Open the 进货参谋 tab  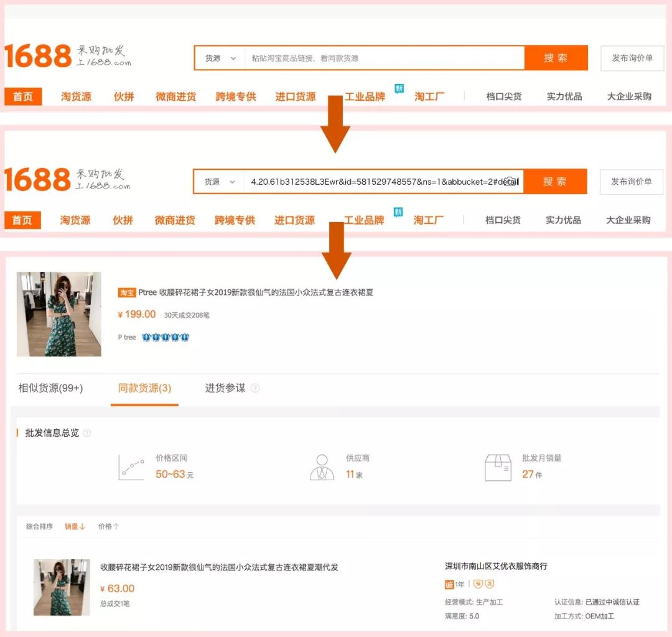click(225, 386)
